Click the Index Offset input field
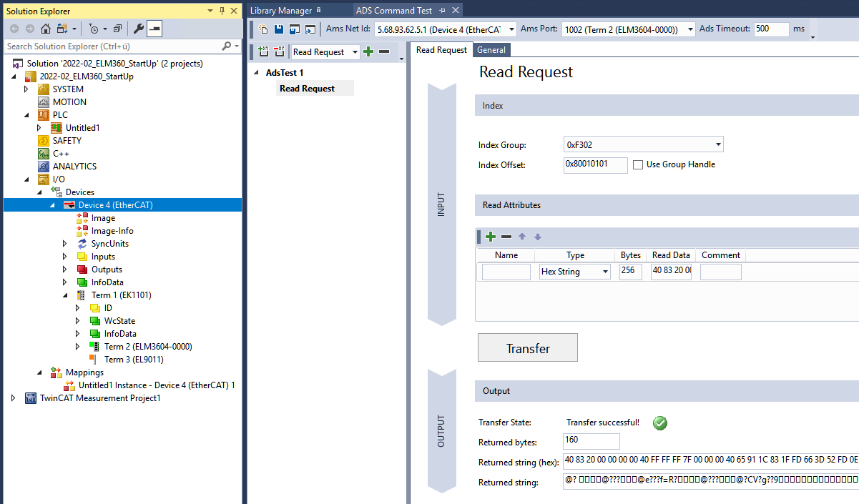 pos(596,164)
